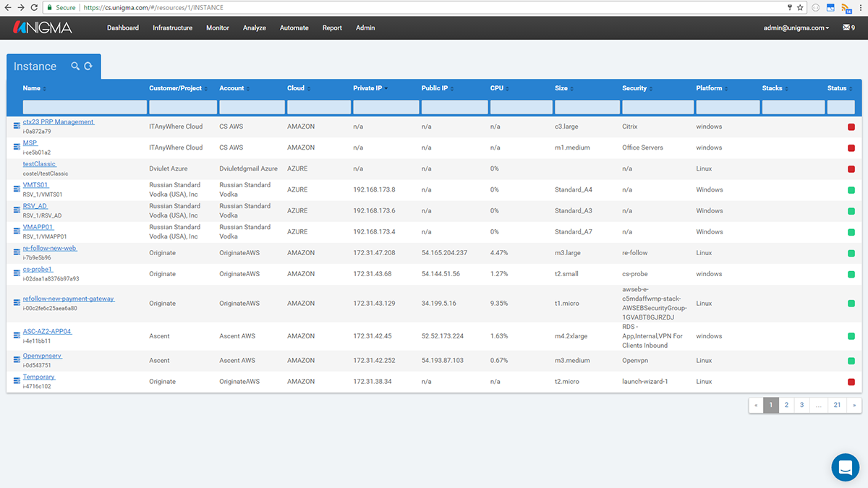Click the Cloud filter input field
Image resolution: width=868 pixels, height=488 pixels.
click(x=318, y=107)
